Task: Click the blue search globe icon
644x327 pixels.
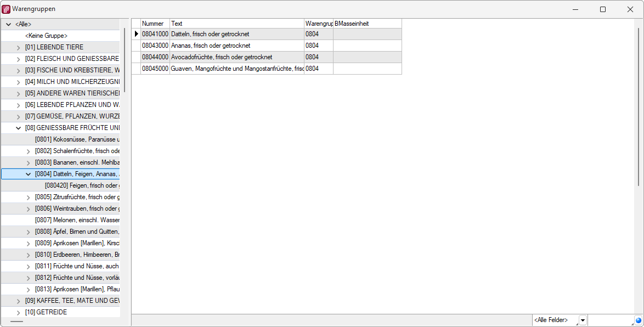Action: (639, 320)
